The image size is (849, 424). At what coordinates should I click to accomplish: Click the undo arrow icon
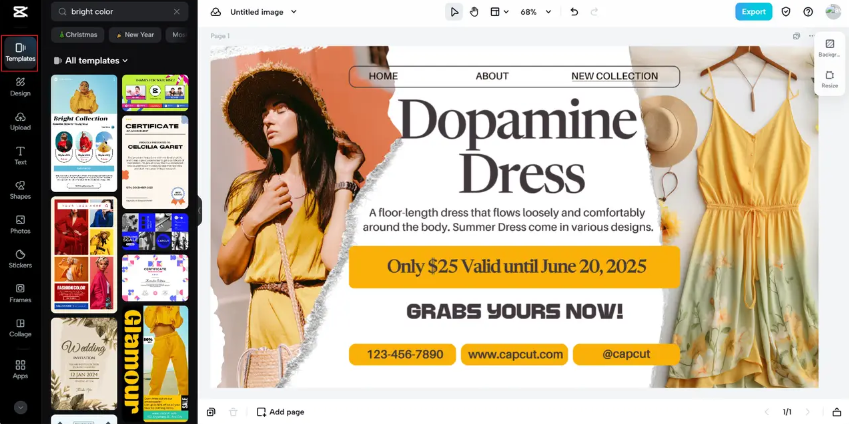click(x=574, y=12)
